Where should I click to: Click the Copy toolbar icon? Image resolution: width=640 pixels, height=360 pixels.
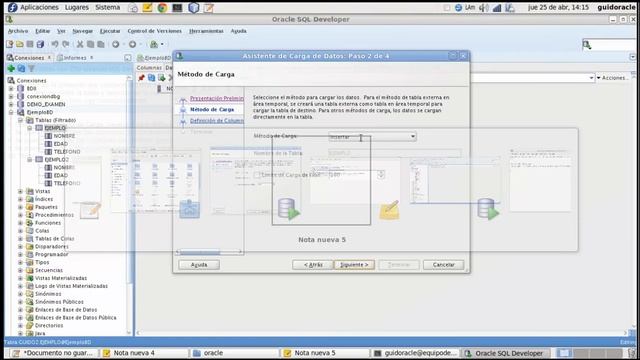[90, 44]
